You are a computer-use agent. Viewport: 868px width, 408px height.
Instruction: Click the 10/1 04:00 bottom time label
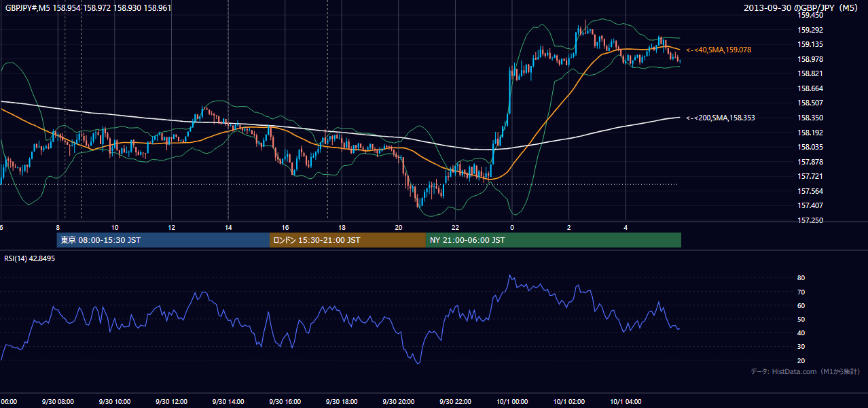pos(626,402)
